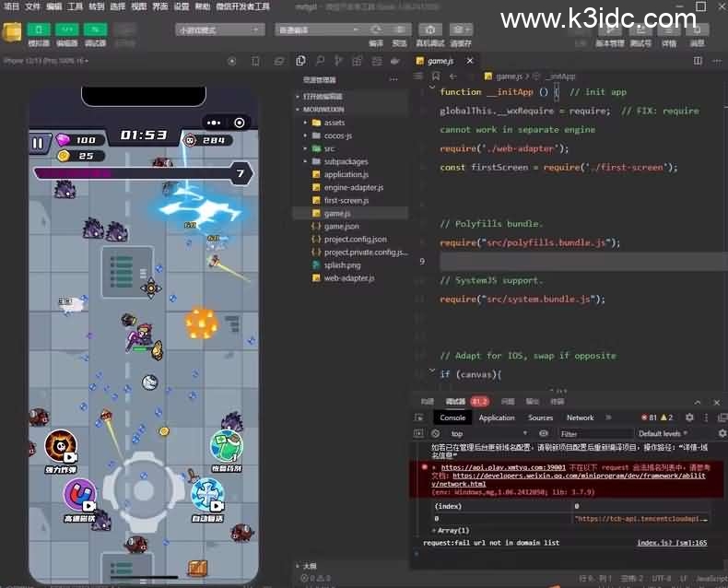728x588 pixels.
Task: Open the Source Control branch icon
Action: [338, 61]
